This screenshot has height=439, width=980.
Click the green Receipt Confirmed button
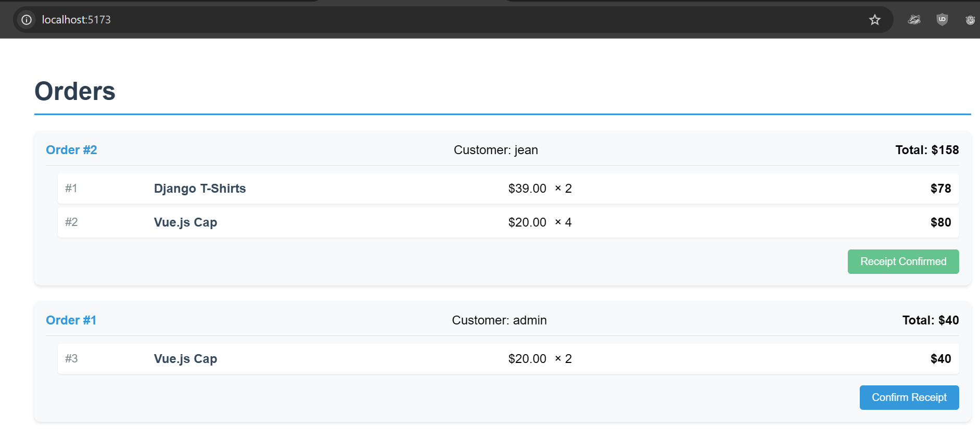903,261
